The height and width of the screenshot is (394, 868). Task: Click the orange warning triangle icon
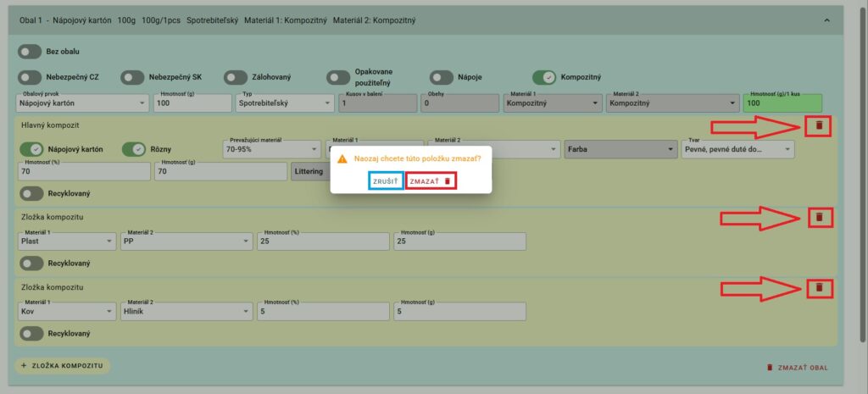click(x=342, y=158)
